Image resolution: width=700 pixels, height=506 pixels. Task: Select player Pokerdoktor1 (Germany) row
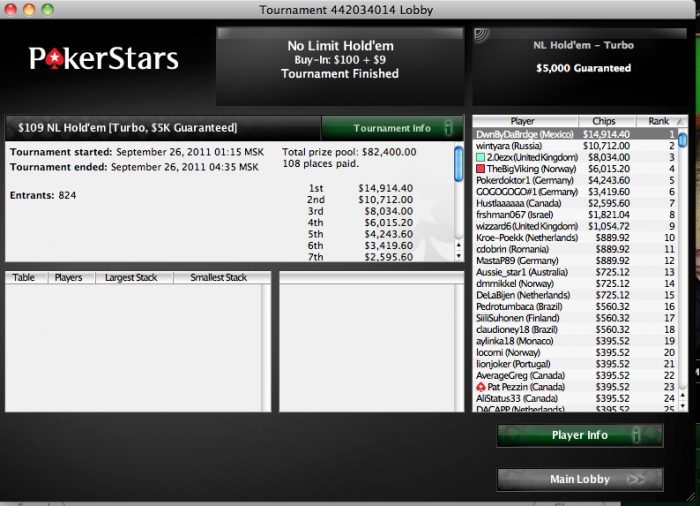(x=575, y=180)
